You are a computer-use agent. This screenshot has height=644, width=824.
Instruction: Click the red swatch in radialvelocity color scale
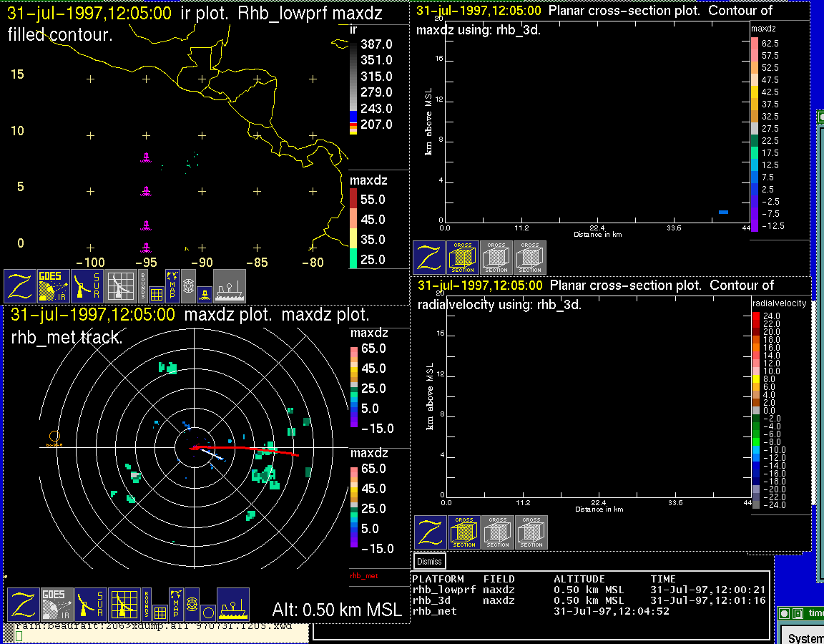756,317
